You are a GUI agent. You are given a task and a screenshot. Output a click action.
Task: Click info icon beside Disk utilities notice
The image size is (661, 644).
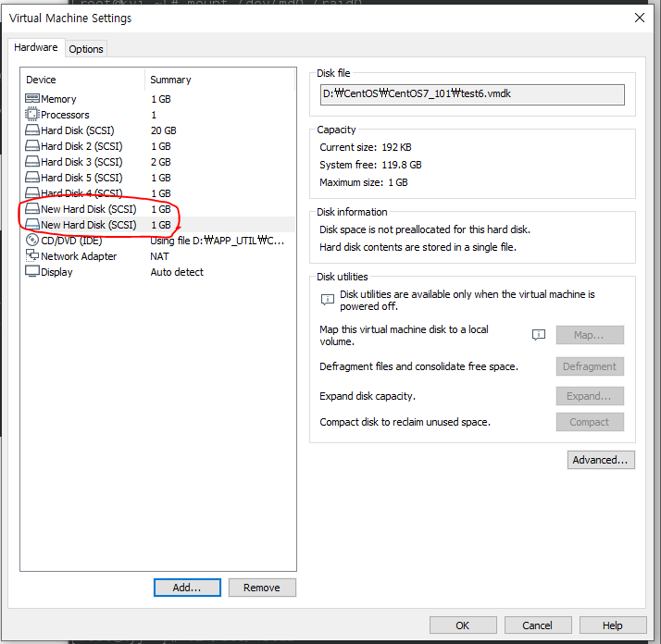click(328, 299)
